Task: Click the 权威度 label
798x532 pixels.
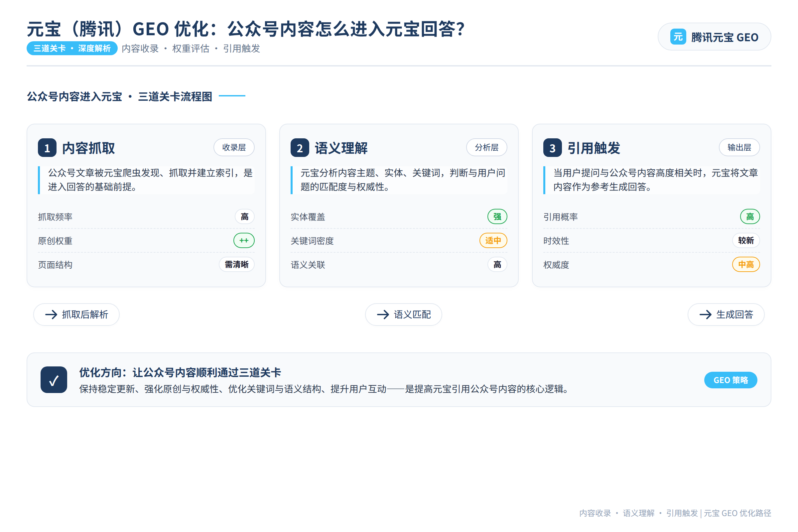Action: tap(556, 265)
